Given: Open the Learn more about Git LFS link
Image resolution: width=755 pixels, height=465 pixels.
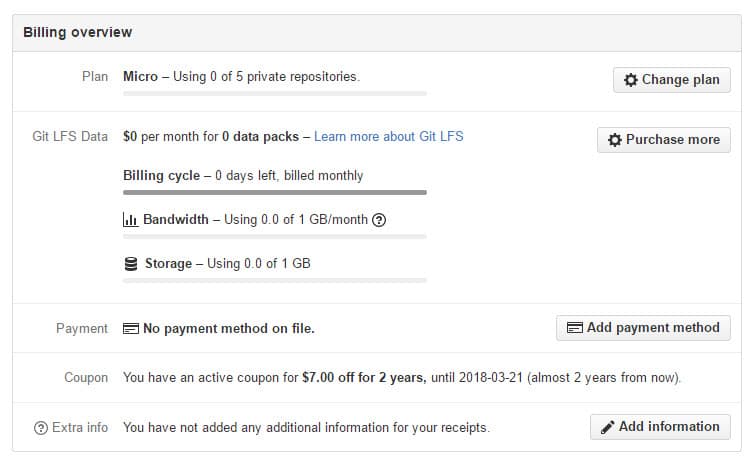Looking at the screenshot, I should point(389,136).
